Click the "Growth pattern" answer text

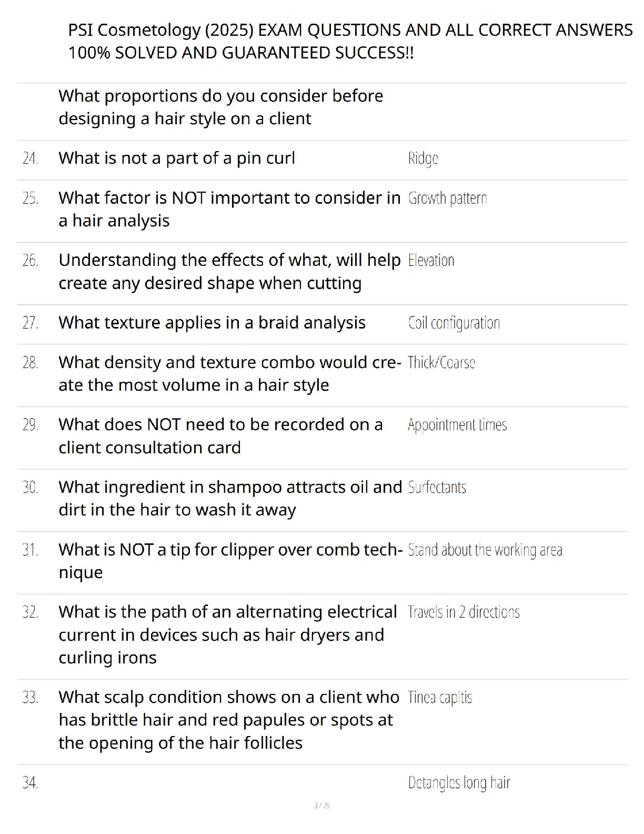coord(447,198)
